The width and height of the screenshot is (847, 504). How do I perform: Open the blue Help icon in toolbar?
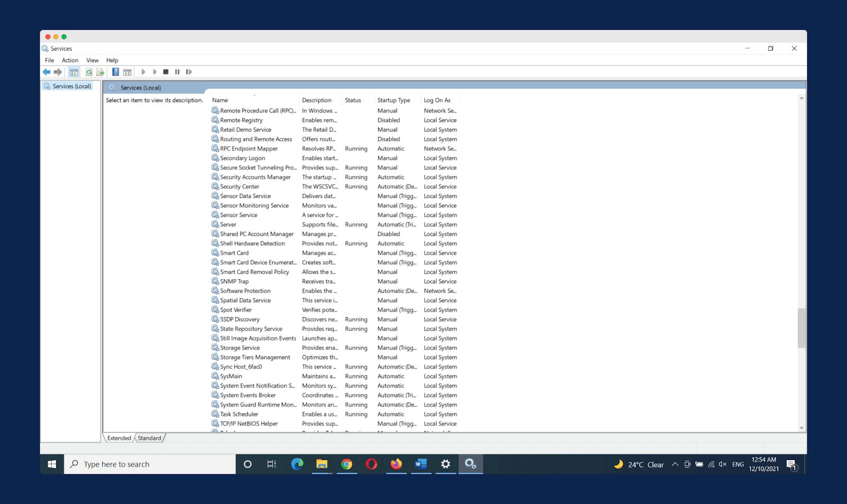[115, 72]
